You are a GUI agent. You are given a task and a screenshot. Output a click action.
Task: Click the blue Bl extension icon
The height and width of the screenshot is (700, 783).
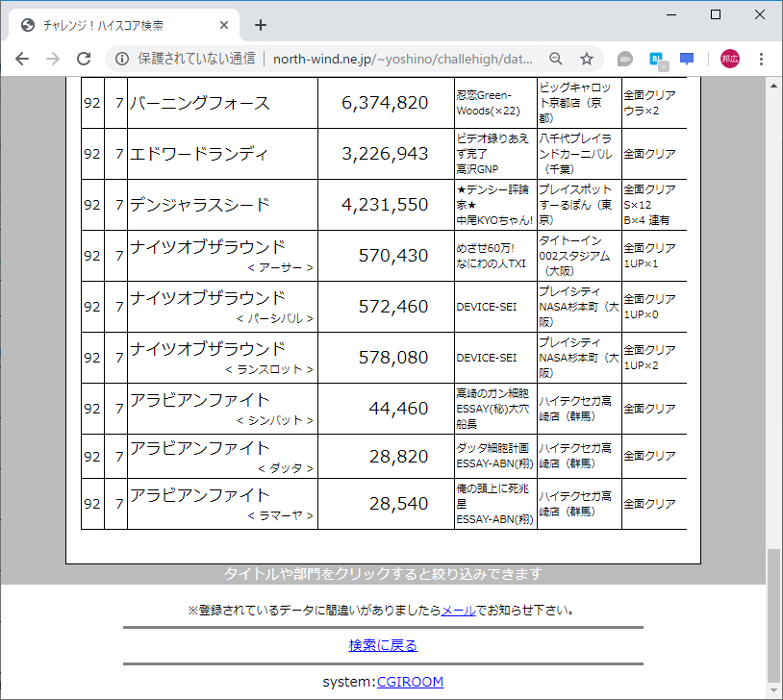pyautogui.click(x=658, y=60)
